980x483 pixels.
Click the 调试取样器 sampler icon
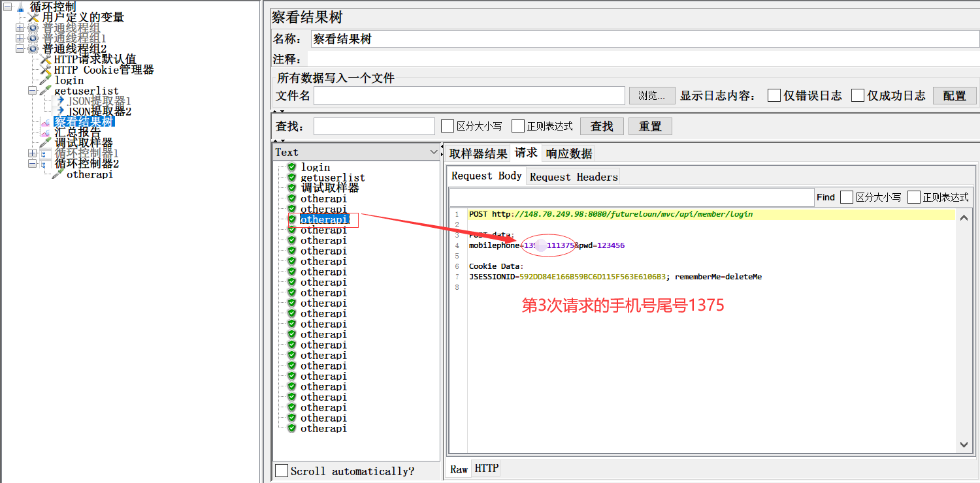(x=45, y=143)
